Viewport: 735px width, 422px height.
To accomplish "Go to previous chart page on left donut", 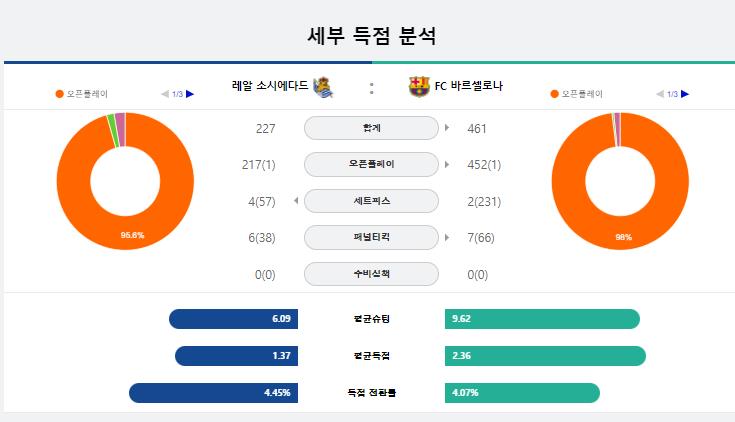I will (x=165, y=94).
